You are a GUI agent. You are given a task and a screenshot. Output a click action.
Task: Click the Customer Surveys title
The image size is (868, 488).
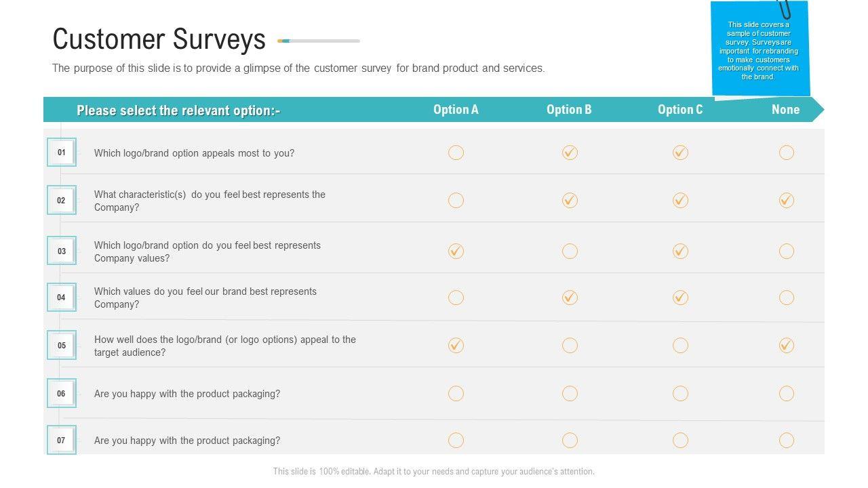point(159,39)
